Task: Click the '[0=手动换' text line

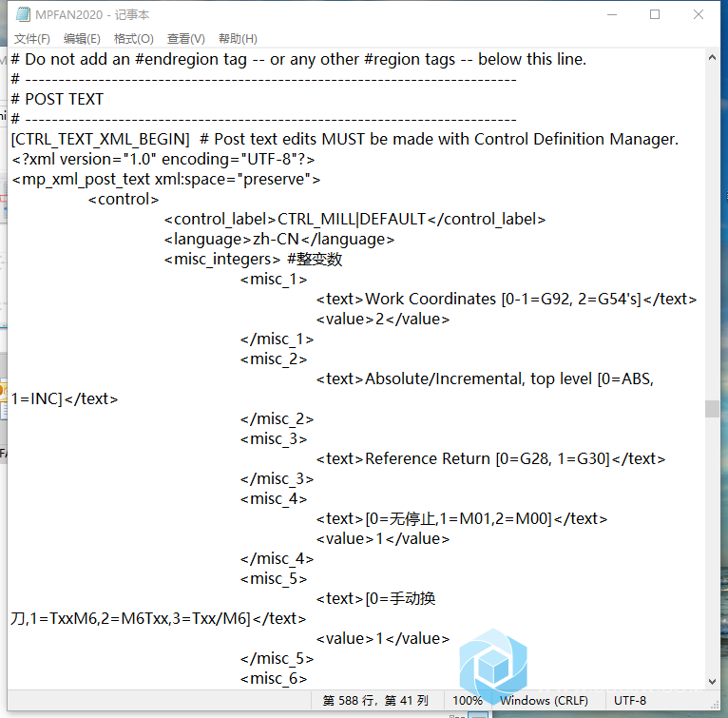Action: 375,598
